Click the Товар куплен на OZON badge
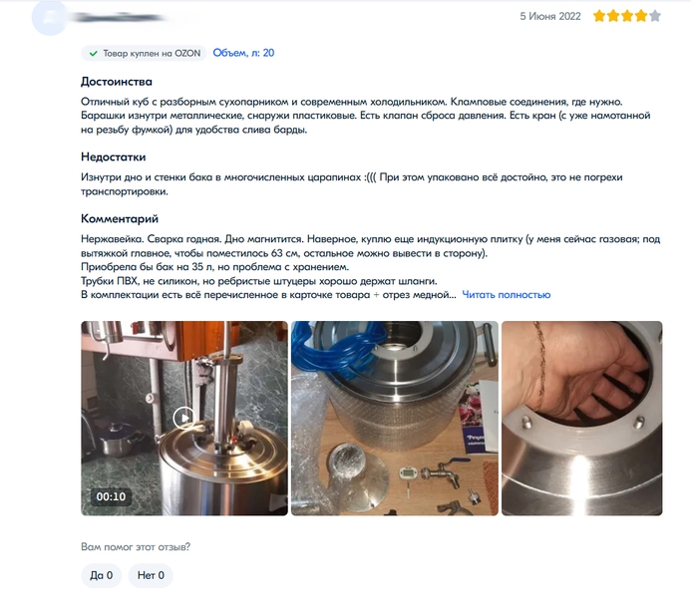This screenshot has width=691, height=616. click(x=144, y=53)
